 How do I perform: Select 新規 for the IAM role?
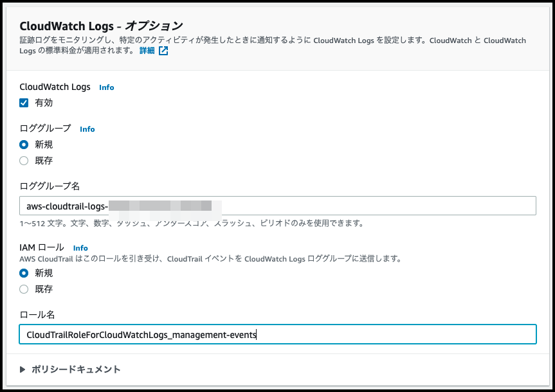pos(23,272)
